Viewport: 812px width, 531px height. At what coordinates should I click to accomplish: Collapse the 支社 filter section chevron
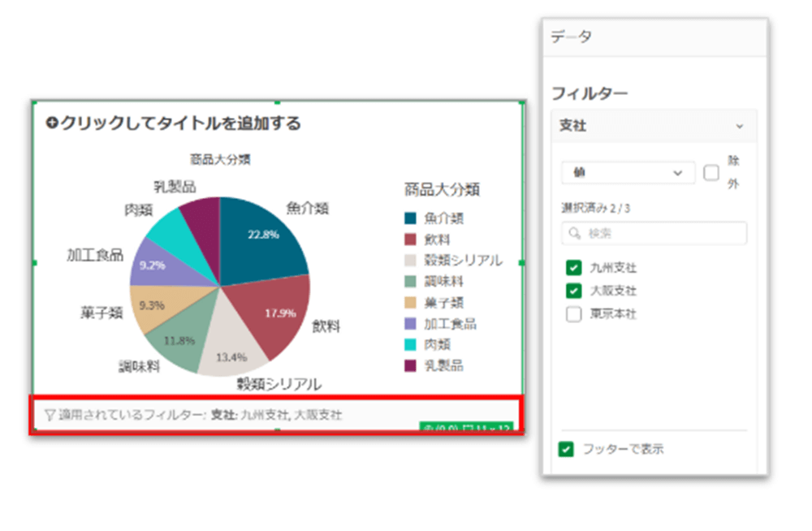pos(739,127)
